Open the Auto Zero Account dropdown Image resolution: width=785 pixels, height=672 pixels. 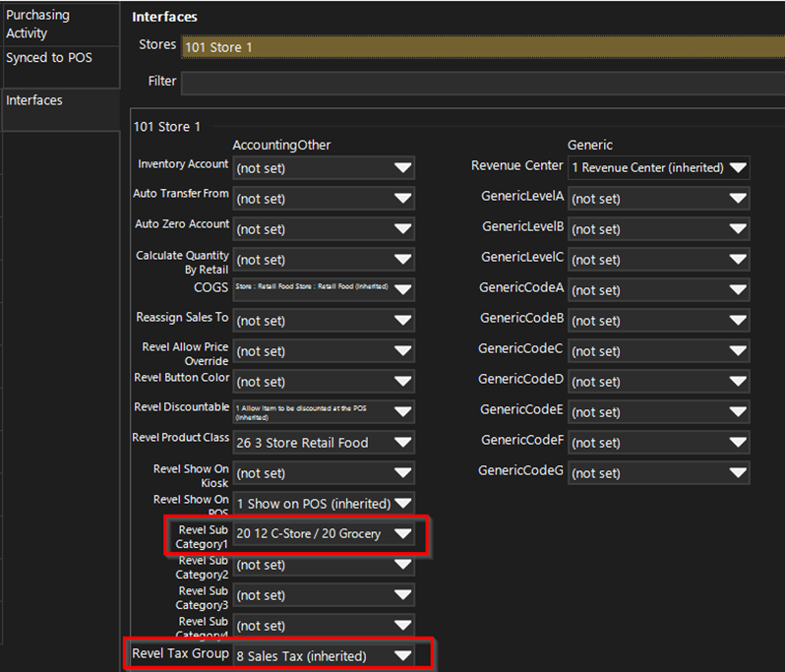click(x=324, y=229)
